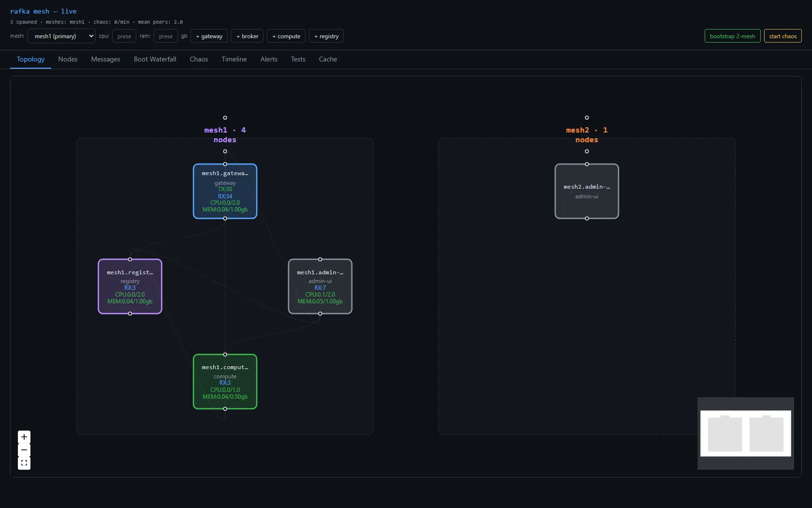The height and width of the screenshot is (508, 812).
Task: Click the admin-ui 'RX:7' value
Action: coord(320,288)
